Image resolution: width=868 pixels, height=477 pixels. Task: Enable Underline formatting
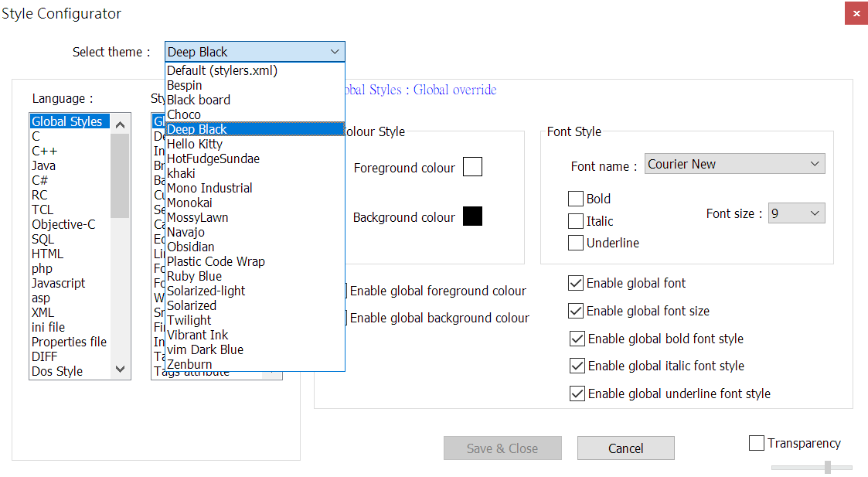tap(576, 243)
